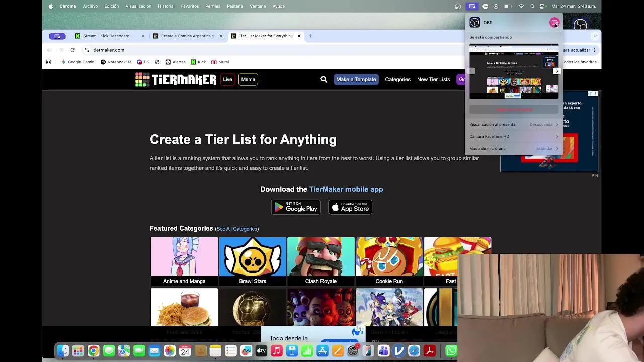Expand Modo de micrófono option

tap(514, 148)
